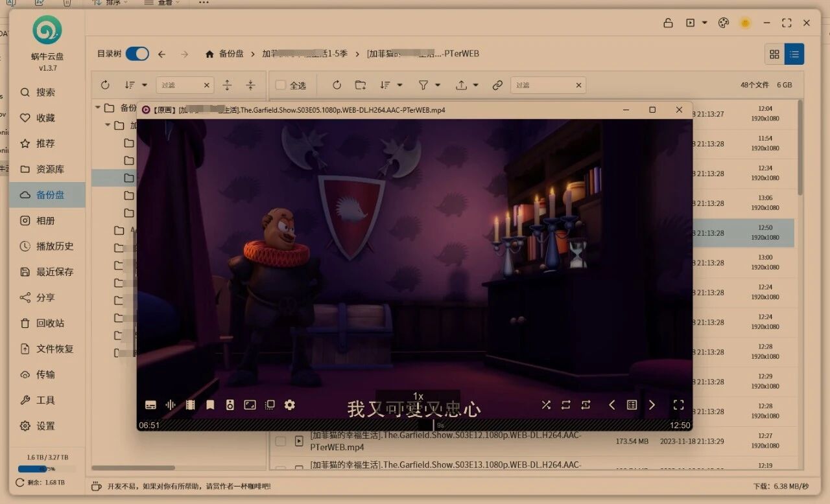Collapse all tree nodes
830x504 pixels.
tap(250, 85)
